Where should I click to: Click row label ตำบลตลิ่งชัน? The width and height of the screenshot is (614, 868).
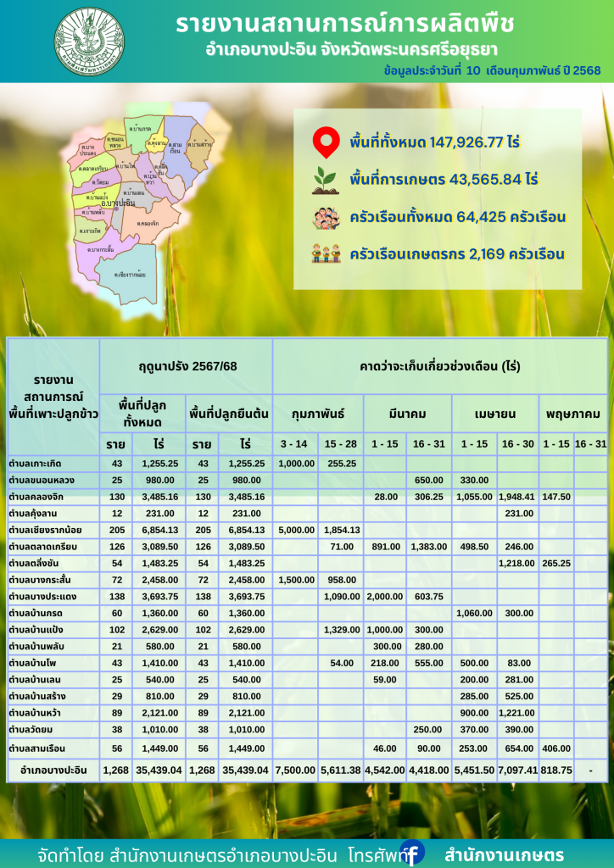coord(35,564)
